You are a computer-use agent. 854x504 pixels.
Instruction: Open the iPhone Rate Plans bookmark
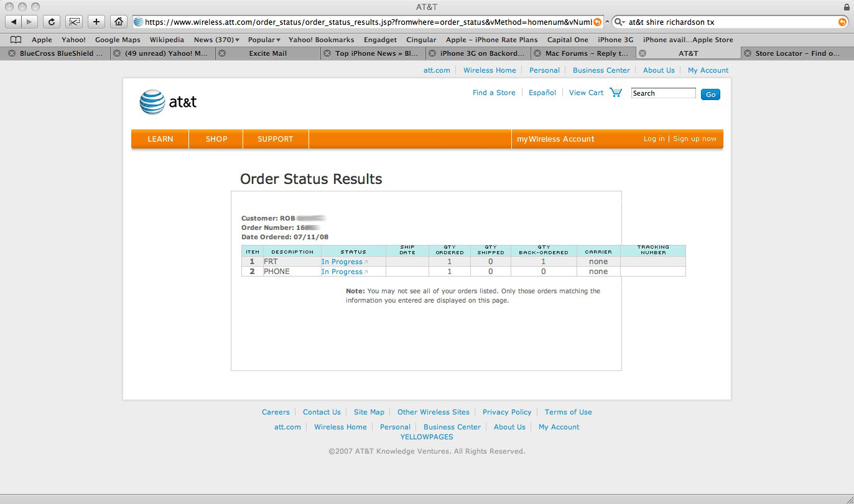pos(491,40)
